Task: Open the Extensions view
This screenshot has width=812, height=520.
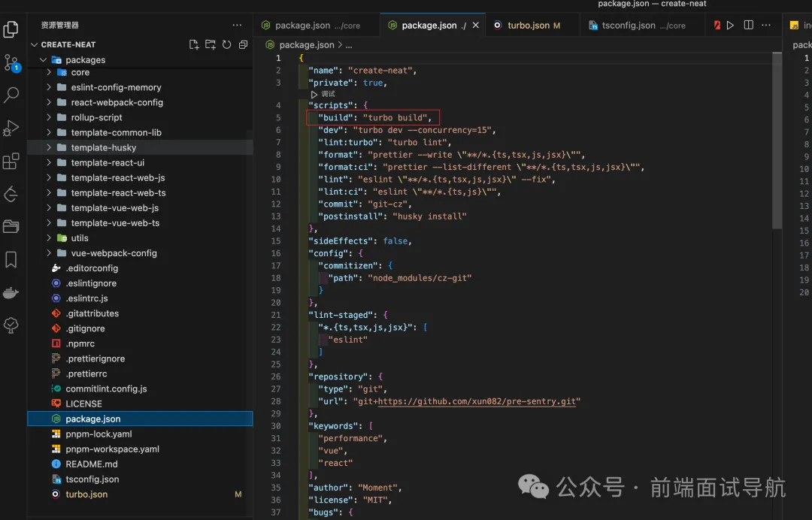Action: click(11, 162)
